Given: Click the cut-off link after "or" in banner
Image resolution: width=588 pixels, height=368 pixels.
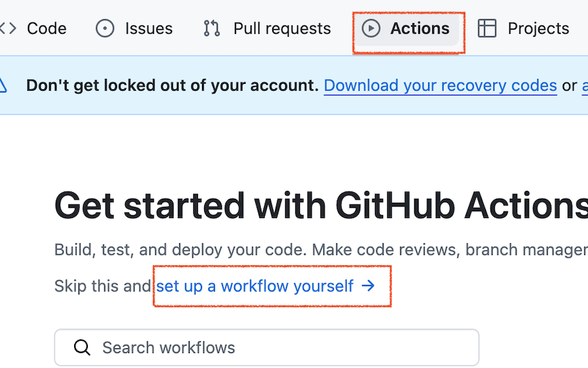Looking at the screenshot, I should coord(584,86).
